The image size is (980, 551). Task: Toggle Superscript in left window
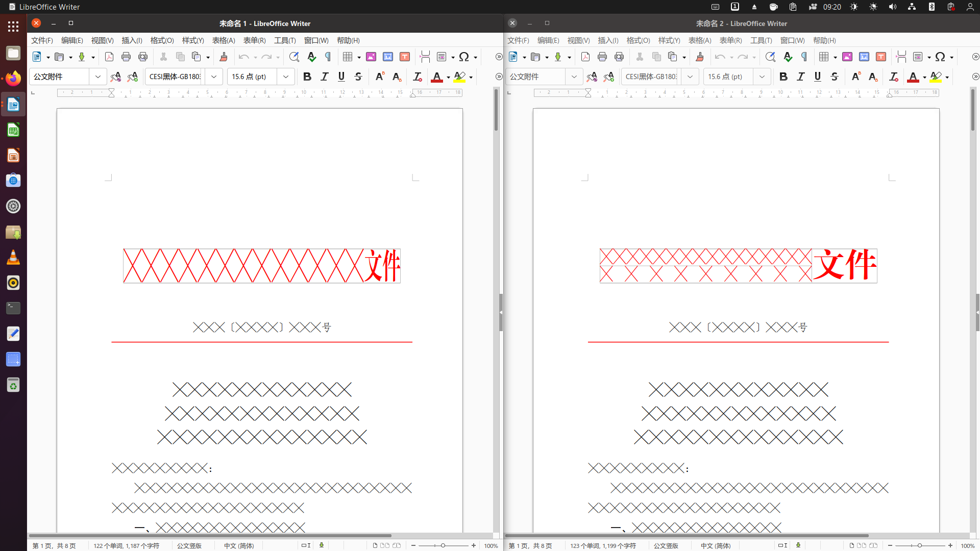[x=380, y=77]
